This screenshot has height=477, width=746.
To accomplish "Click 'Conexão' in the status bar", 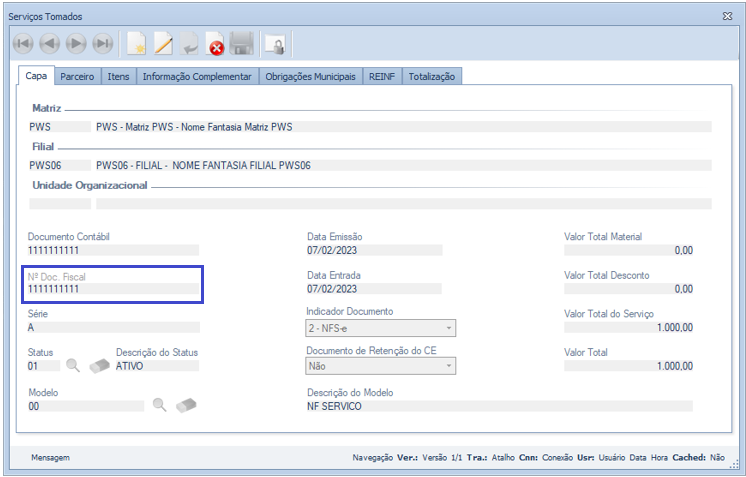I will coord(558,458).
